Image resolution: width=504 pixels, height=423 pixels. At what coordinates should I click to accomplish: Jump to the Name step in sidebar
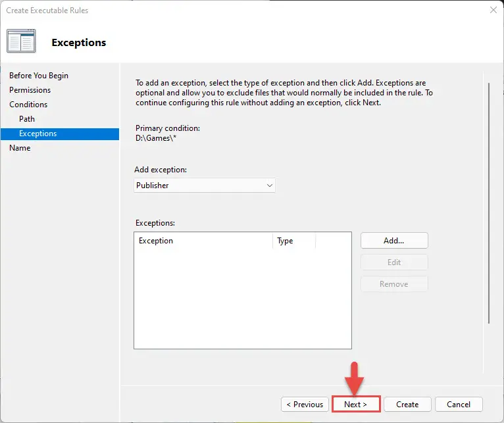point(20,148)
